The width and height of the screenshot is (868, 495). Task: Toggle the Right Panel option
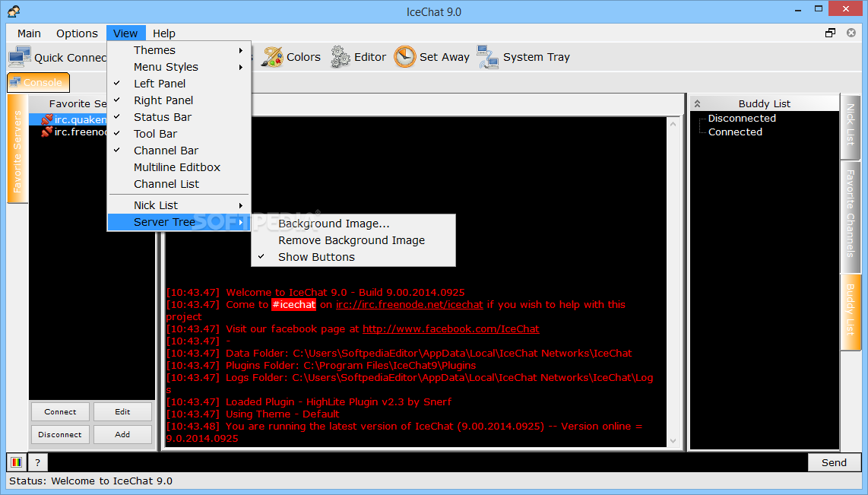point(179,100)
